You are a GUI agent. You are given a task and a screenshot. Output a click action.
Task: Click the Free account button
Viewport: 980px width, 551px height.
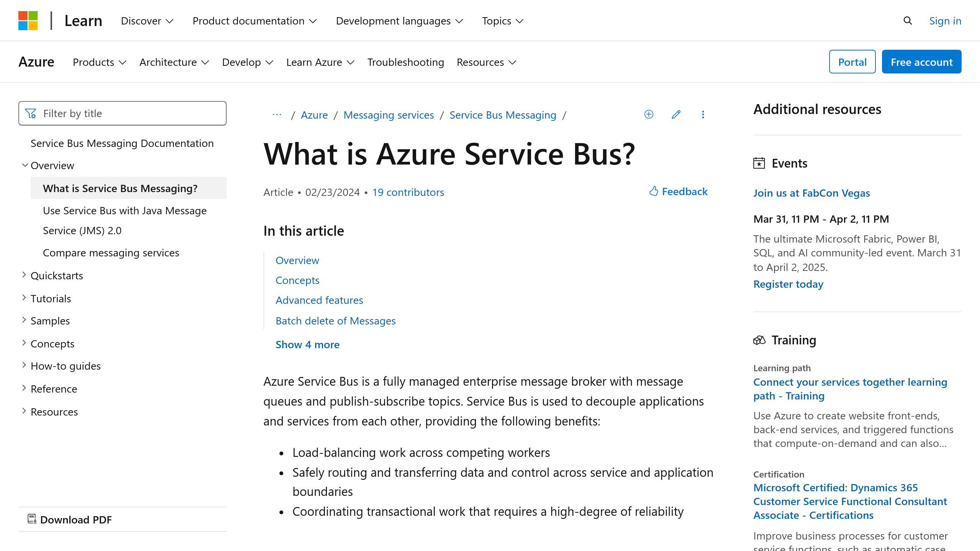pyautogui.click(x=921, y=62)
